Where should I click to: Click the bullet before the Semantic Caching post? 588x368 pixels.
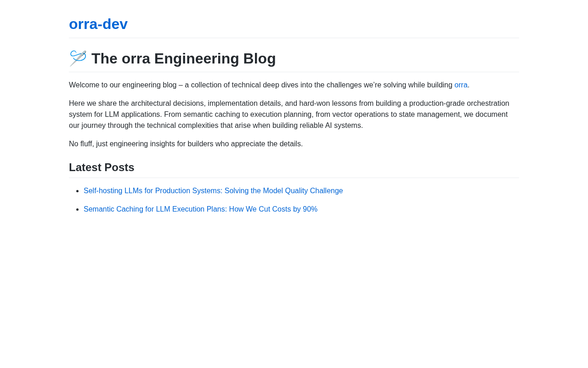pyautogui.click(x=77, y=209)
